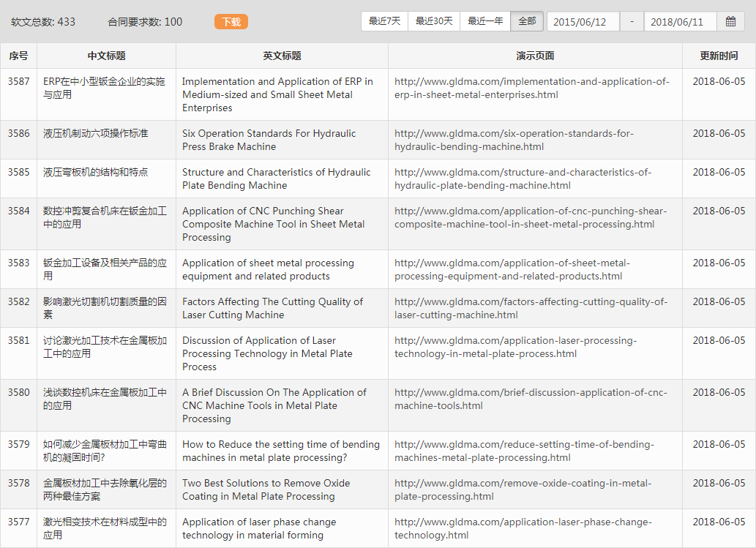Screen dimensions: 756x548
Task: Click Chinese title 液压机制动六项操作标准
Action: tap(95, 133)
